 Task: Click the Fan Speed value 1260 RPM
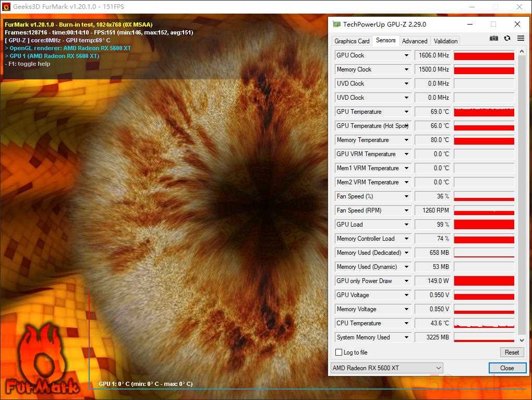coord(433,210)
